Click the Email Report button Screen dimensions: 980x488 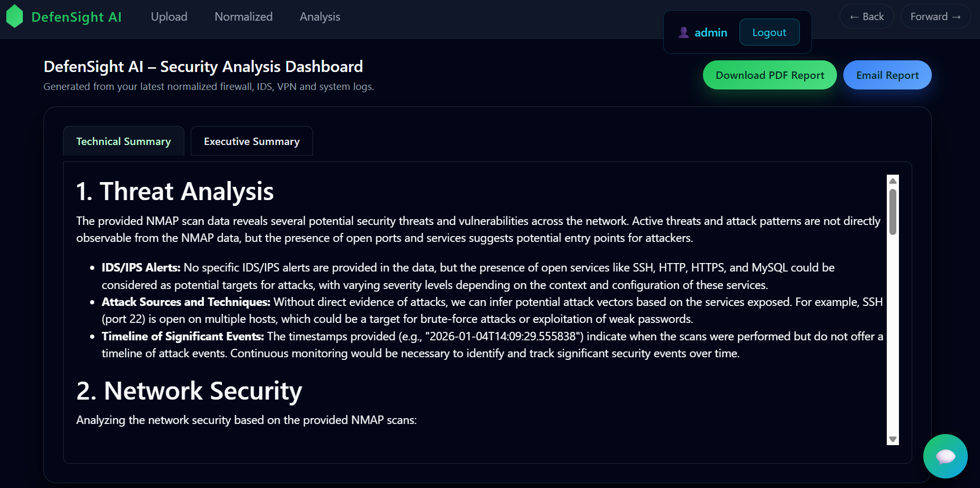tap(887, 75)
